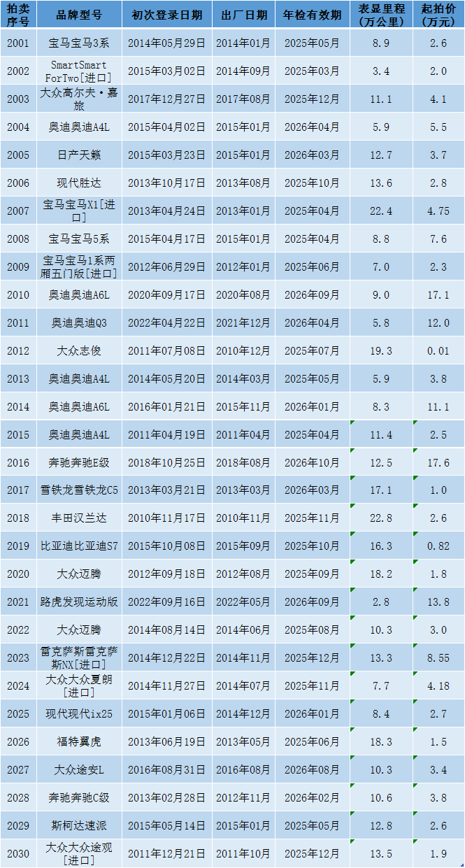Click the 拍卖序号 column header

(x=18, y=15)
